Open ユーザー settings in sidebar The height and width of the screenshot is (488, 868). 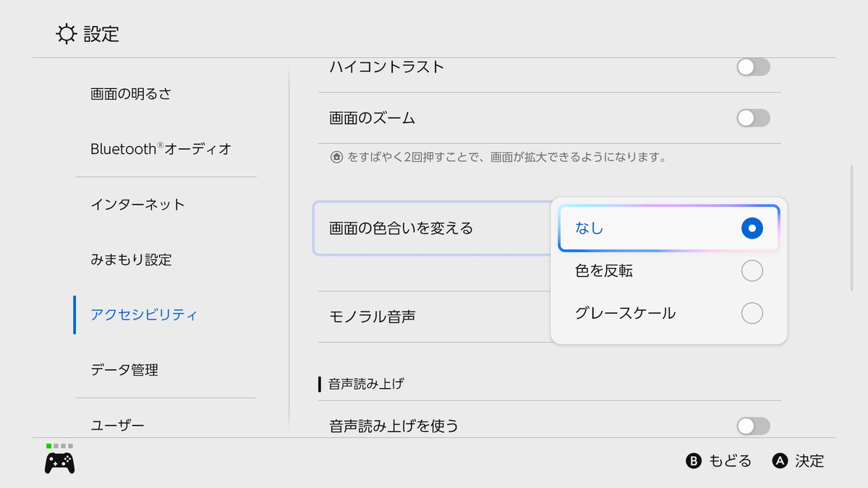coord(117,425)
